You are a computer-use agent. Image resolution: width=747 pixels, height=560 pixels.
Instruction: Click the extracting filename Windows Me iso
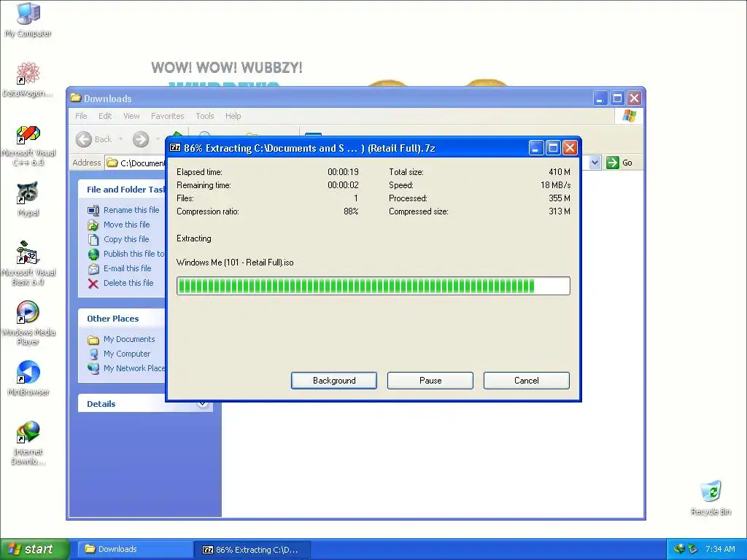(x=235, y=262)
